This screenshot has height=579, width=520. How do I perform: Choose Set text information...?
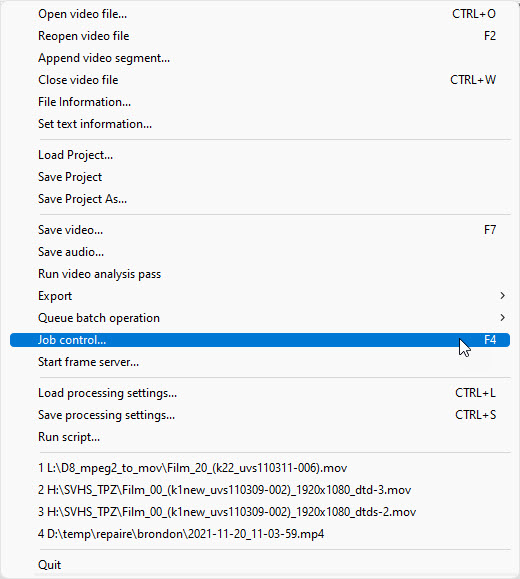(x=260, y=124)
